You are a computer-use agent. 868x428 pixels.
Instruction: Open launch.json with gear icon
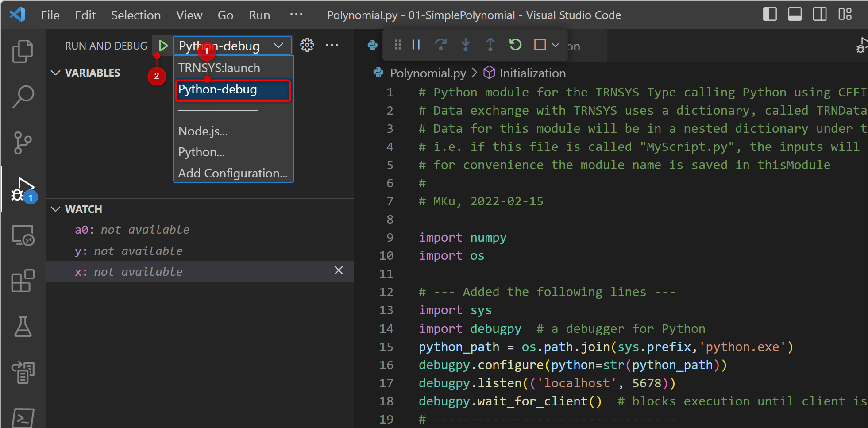[307, 45]
